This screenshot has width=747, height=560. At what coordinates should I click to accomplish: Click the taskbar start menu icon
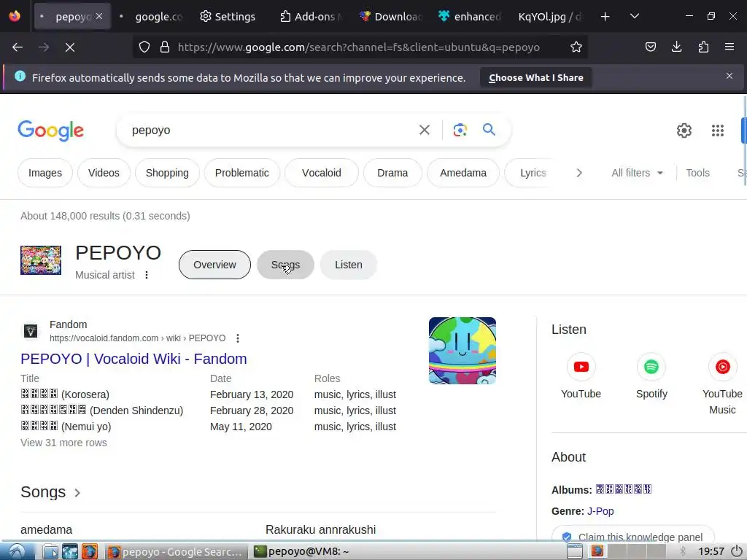[x=17, y=551]
